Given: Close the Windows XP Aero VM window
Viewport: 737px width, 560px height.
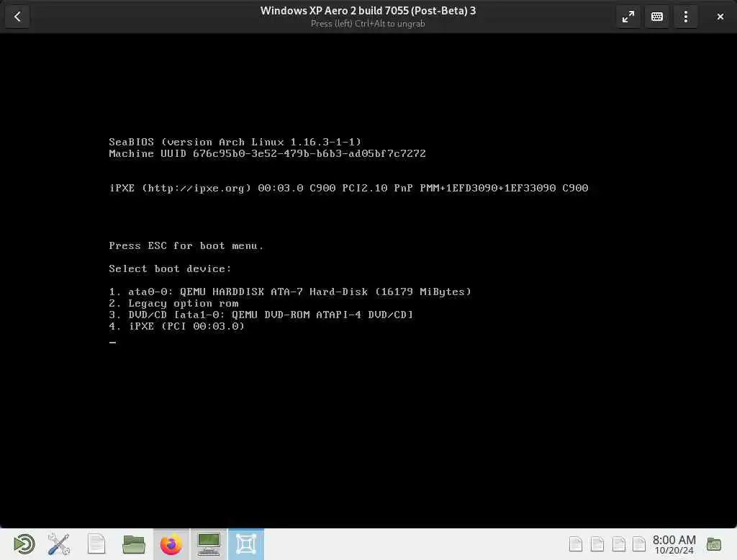Looking at the screenshot, I should point(720,17).
